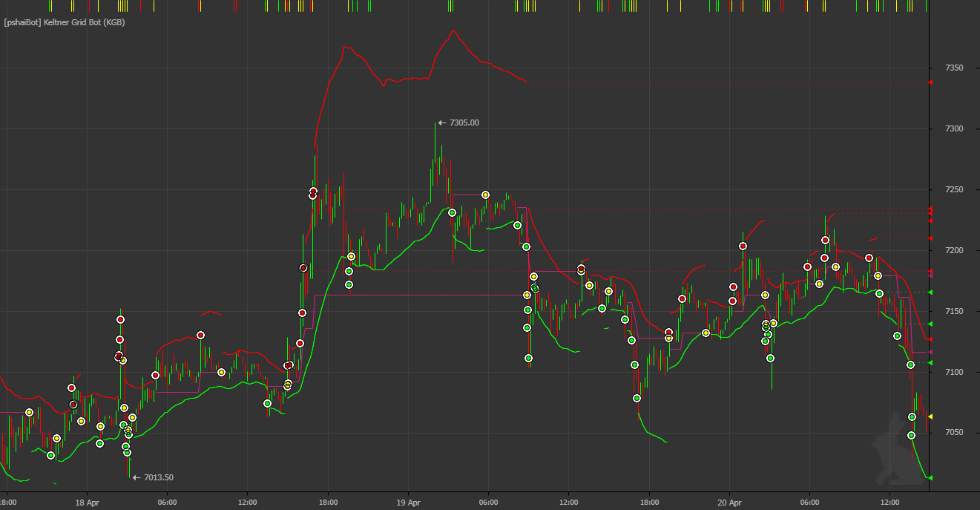Click the 7100 price axis label
This screenshot has height=510, width=980.
(x=954, y=372)
